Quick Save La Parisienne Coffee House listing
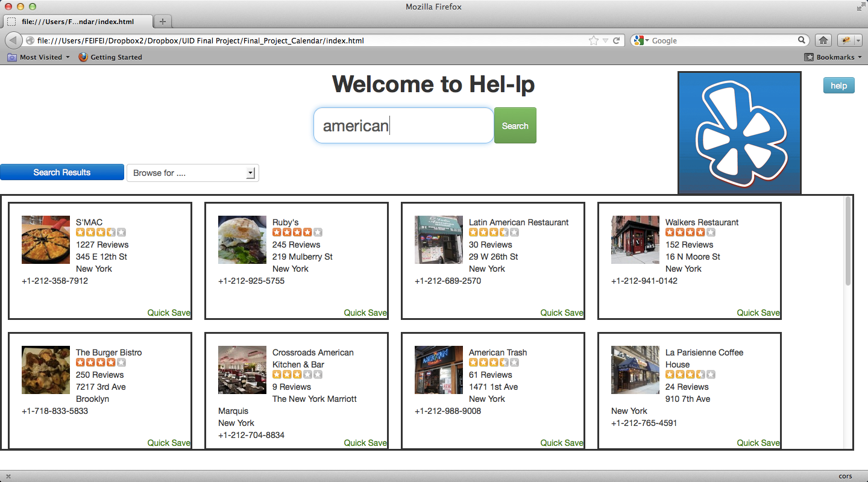Image resolution: width=868 pixels, height=482 pixels. (x=758, y=443)
